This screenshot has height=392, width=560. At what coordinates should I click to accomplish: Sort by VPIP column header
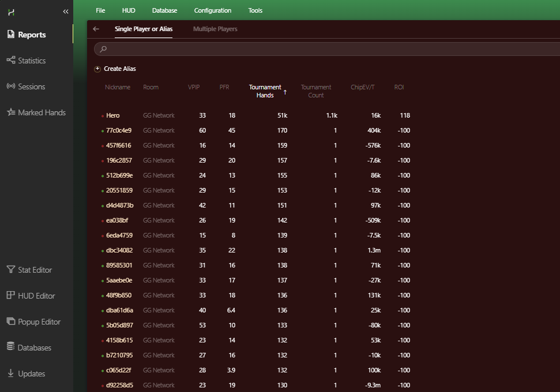(x=194, y=87)
